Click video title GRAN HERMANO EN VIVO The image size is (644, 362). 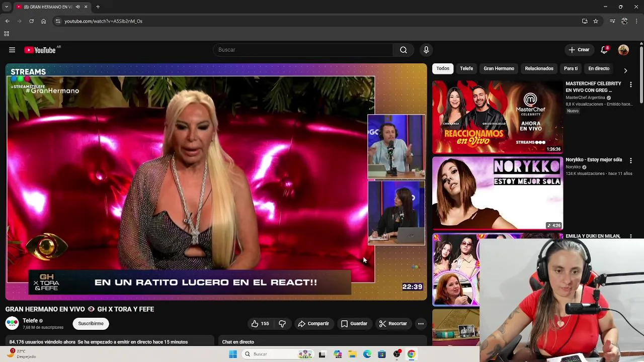click(79, 309)
